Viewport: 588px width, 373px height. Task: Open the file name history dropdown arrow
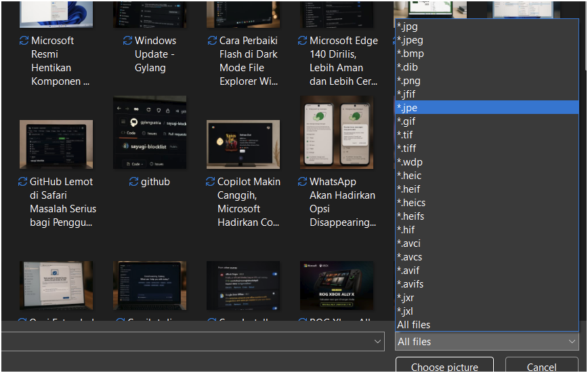(377, 342)
